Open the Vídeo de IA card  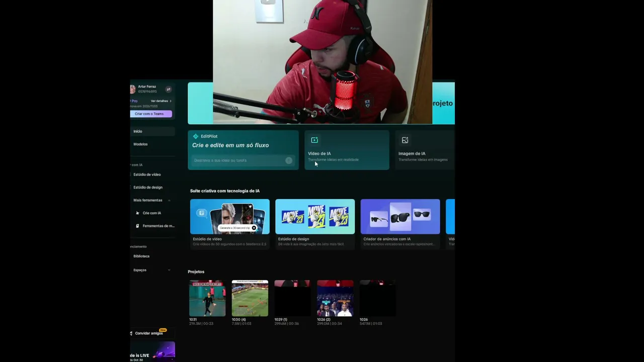pos(347,150)
